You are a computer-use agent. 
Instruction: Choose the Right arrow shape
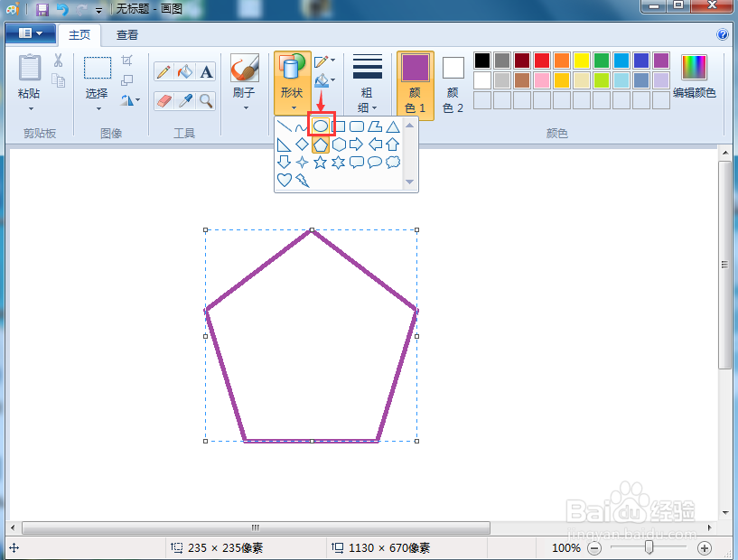357,145
